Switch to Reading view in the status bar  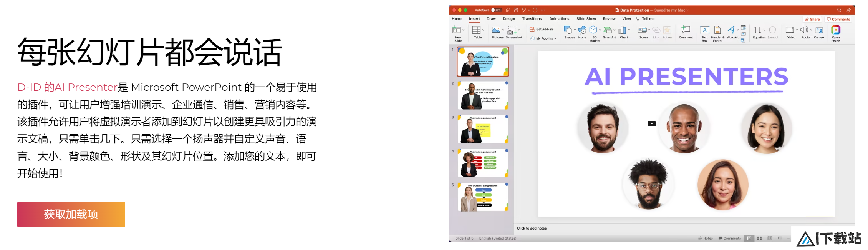pyautogui.click(x=770, y=238)
